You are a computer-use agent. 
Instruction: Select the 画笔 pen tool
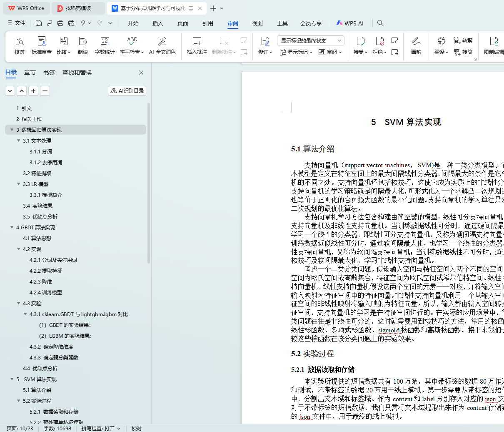click(x=416, y=45)
